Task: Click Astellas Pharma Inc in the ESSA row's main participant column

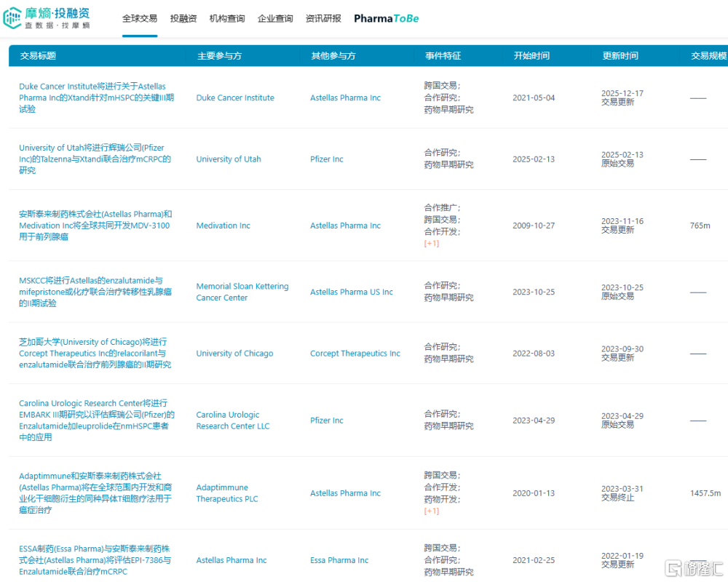Action: click(x=232, y=560)
